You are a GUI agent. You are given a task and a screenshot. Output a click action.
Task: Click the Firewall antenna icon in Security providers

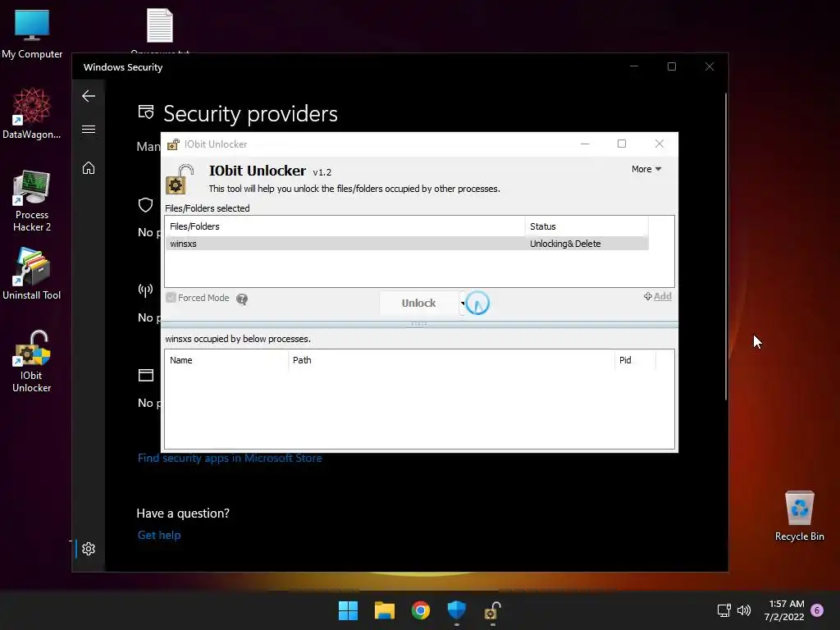pos(146,290)
